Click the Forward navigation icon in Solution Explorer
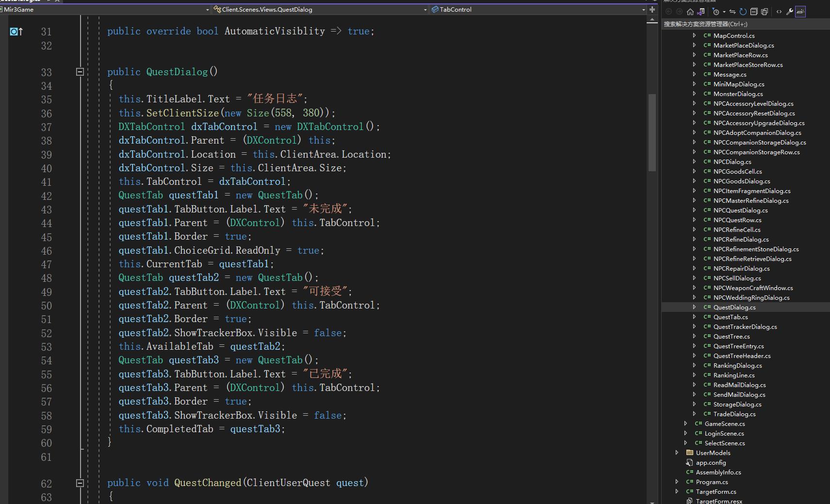 click(679, 12)
